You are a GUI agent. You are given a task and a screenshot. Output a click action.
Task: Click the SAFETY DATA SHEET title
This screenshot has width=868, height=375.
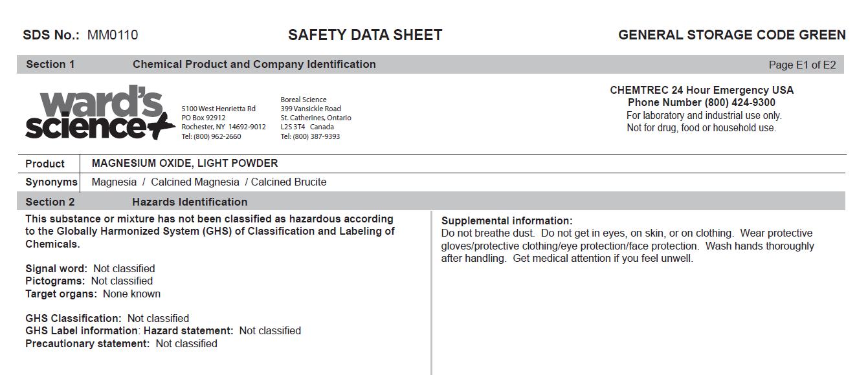point(365,35)
